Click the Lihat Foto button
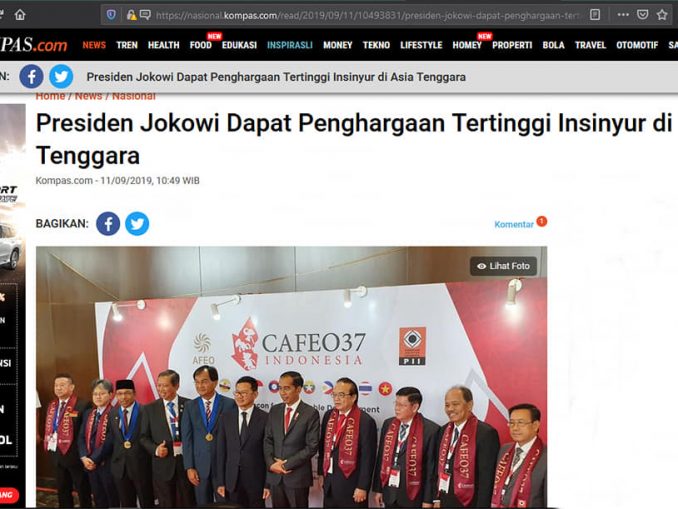 [503, 266]
